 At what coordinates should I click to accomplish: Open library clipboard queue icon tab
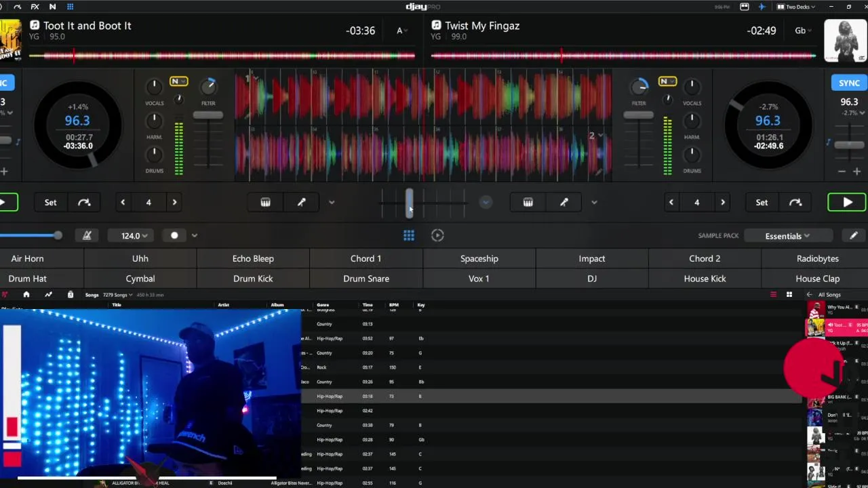70,295
